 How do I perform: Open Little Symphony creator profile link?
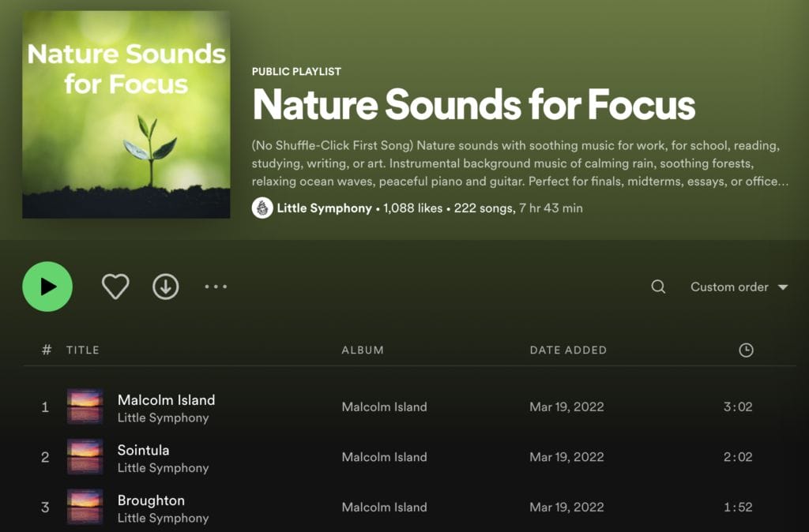pyautogui.click(x=324, y=208)
